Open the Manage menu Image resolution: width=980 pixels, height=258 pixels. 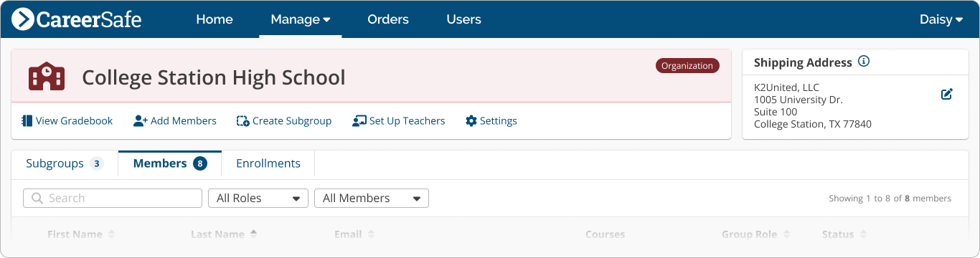[301, 19]
